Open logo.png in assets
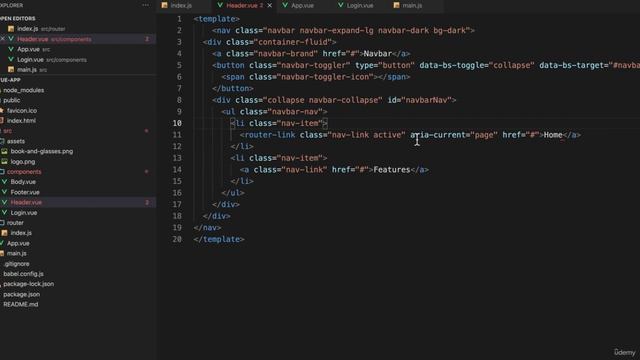The height and width of the screenshot is (360, 640). [23, 162]
